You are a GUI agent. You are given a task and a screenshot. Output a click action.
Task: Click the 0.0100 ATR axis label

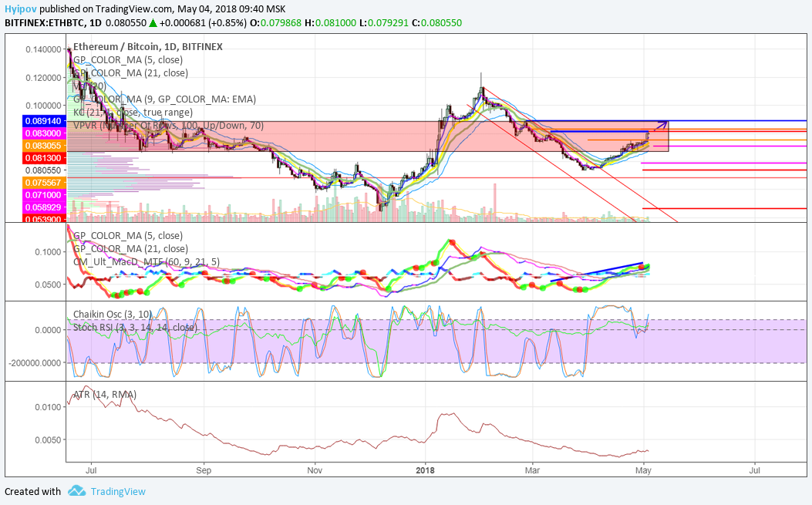[48, 407]
